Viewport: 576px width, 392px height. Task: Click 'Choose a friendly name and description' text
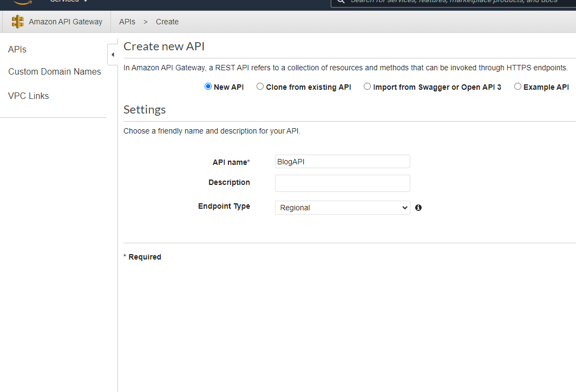point(212,131)
